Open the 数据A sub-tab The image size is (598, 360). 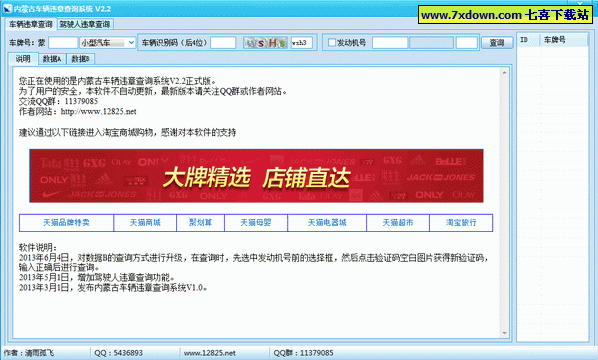point(52,59)
